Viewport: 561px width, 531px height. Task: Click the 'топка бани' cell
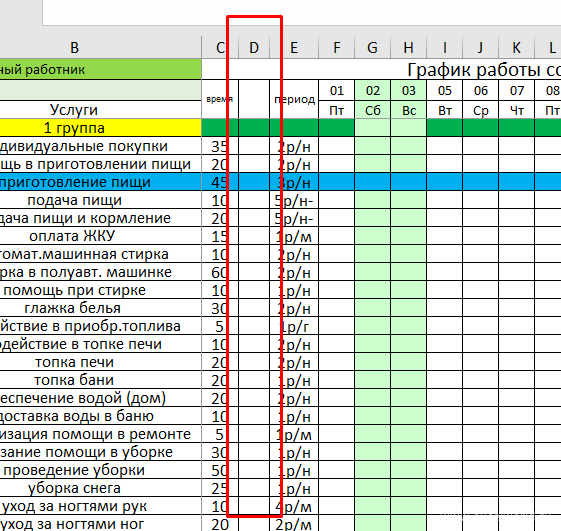click(x=74, y=380)
